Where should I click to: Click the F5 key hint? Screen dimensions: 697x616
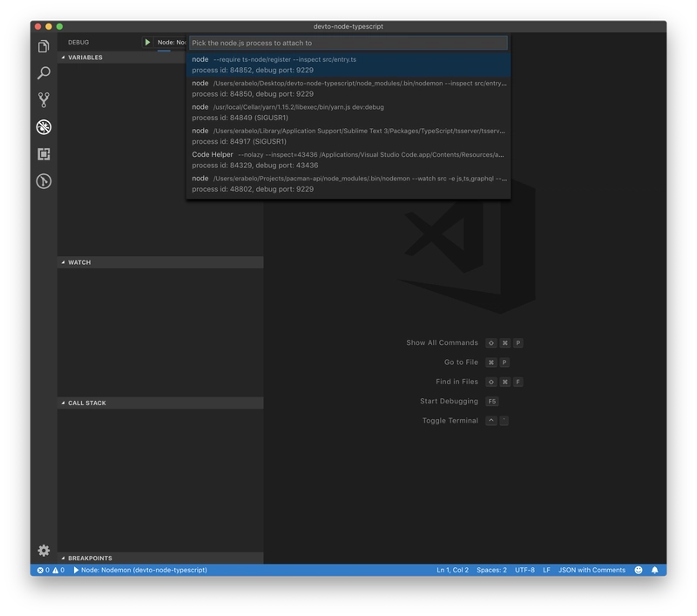(x=491, y=402)
